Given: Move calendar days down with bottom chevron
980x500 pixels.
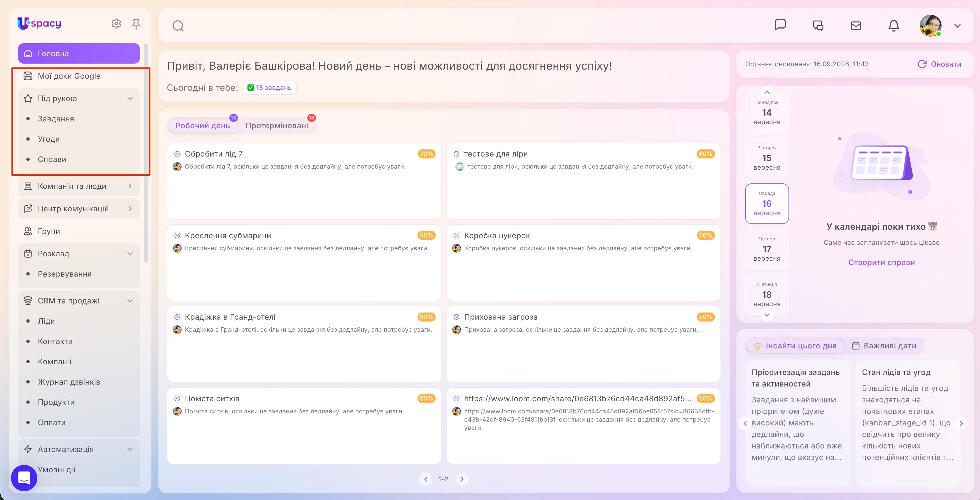Looking at the screenshot, I should (x=767, y=315).
